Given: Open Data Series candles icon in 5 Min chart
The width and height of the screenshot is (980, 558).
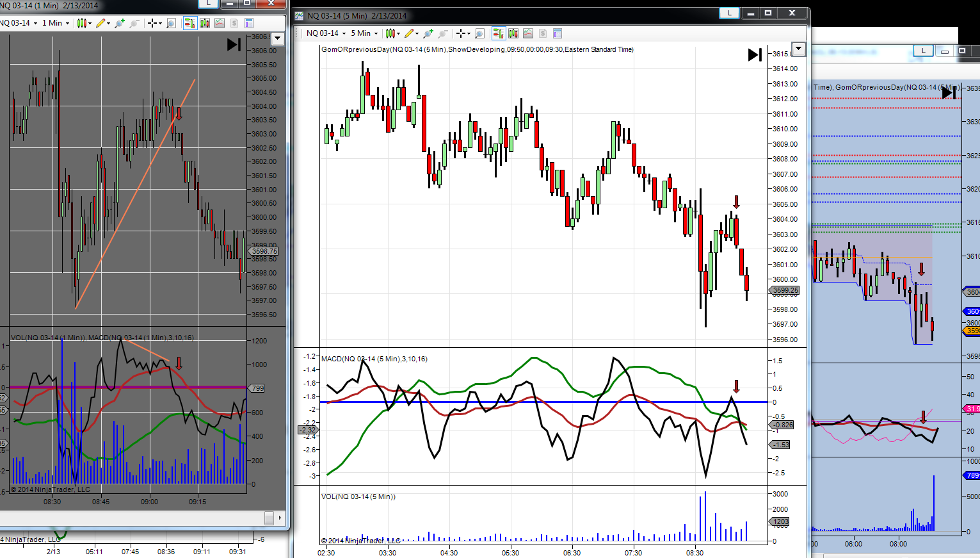Looking at the screenshot, I should pyautogui.click(x=513, y=33).
